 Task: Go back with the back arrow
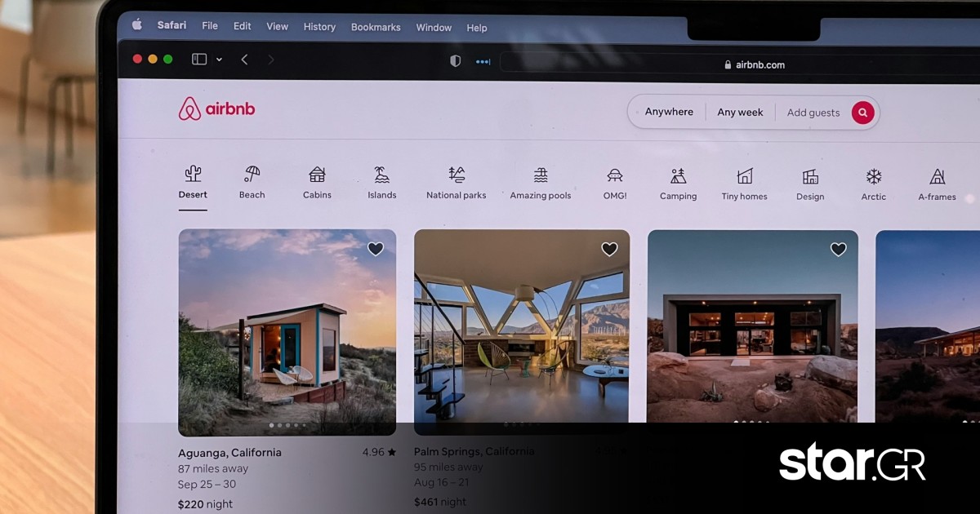tap(244, 60)
